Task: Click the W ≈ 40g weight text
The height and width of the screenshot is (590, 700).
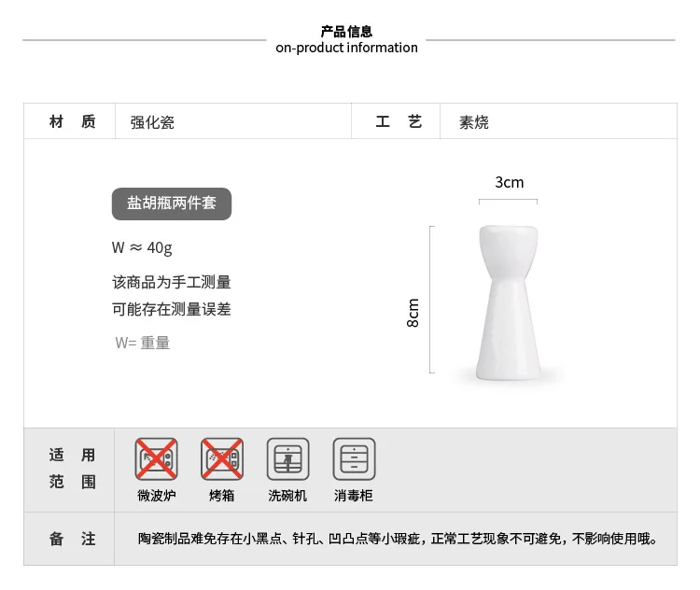Action: tap(142, 247)
